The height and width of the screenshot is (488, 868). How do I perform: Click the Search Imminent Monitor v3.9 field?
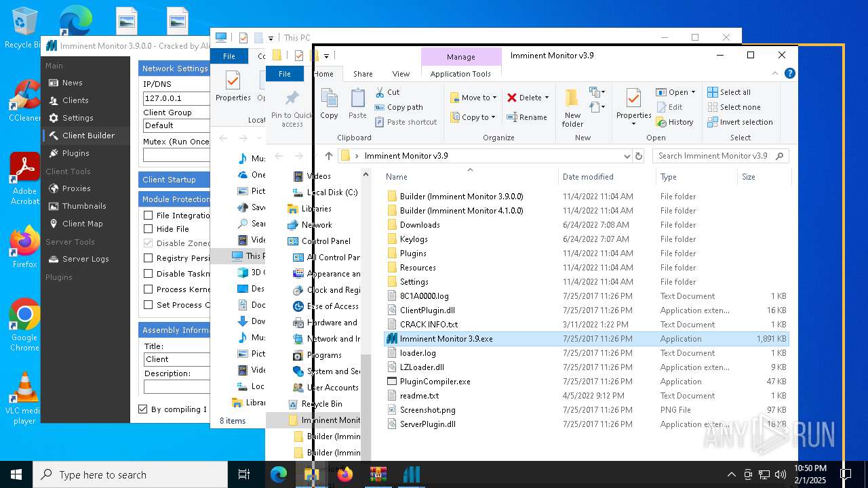pyautogui.click(x=721, y=156)
